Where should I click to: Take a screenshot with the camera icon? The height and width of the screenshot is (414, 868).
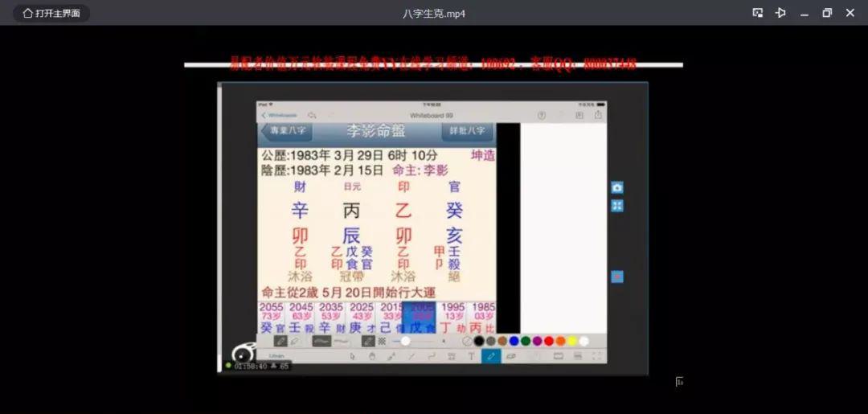[617, 187]
